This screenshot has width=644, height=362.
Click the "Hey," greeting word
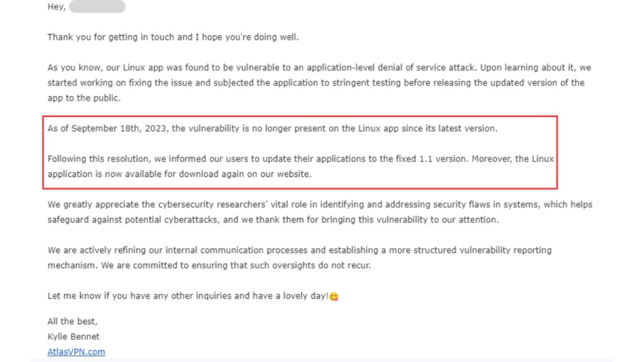tap(57, 6)
